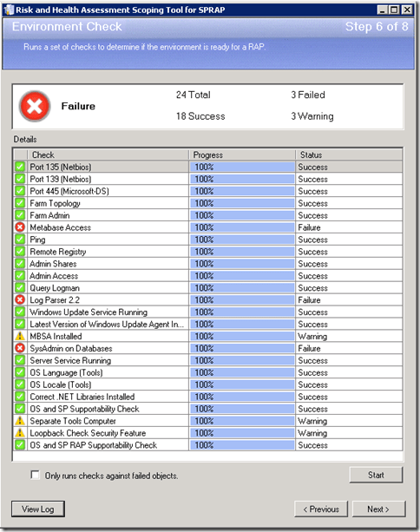Click the check icon for OS and SP Supportability Check

[x=20, y=409]
